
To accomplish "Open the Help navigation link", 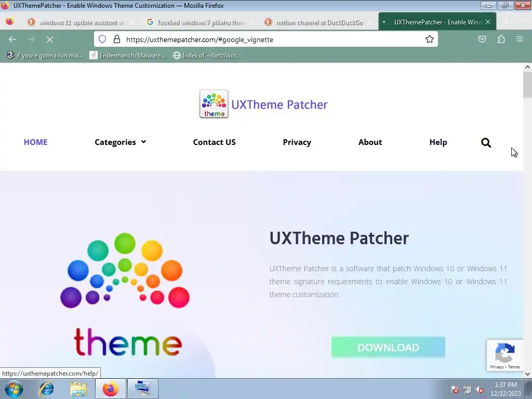I will [x=438, y=142].
